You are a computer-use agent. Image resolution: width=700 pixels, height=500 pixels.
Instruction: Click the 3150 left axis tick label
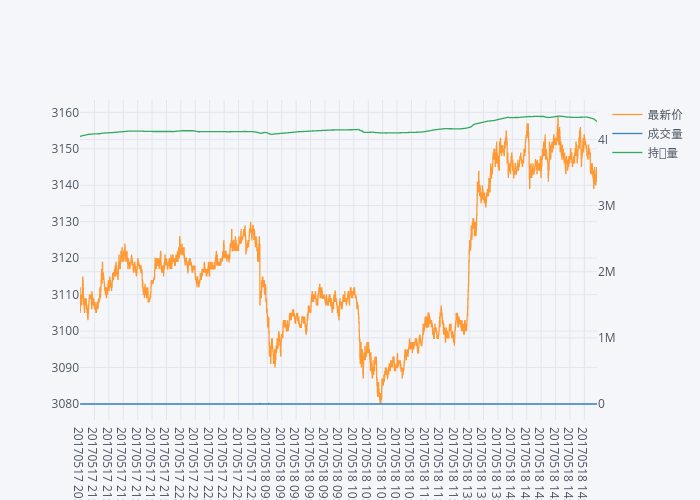[x=65, y=149]
